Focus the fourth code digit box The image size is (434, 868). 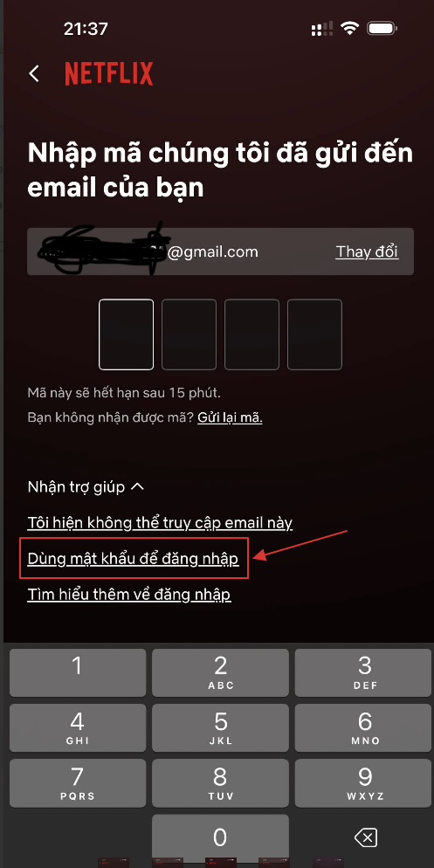314,334
